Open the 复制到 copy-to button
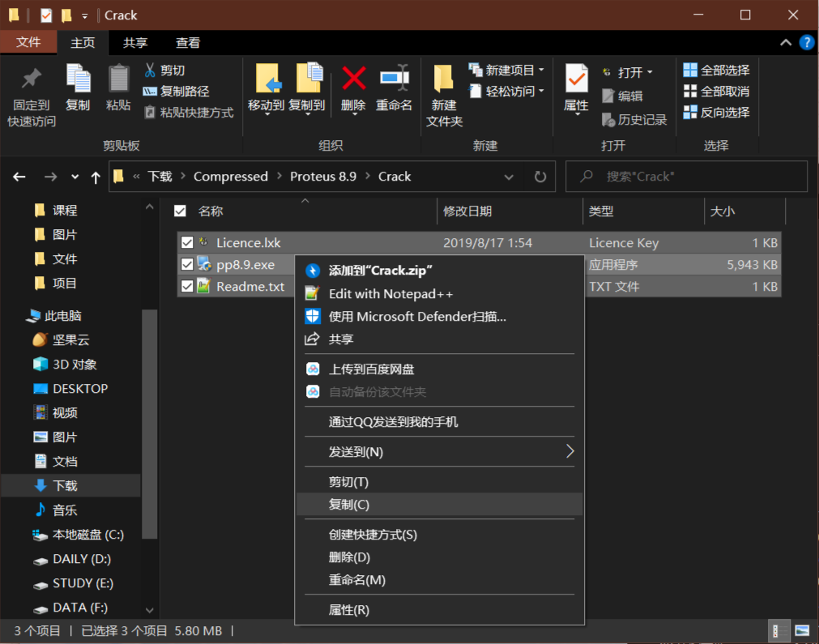 [x=307, y=88]
